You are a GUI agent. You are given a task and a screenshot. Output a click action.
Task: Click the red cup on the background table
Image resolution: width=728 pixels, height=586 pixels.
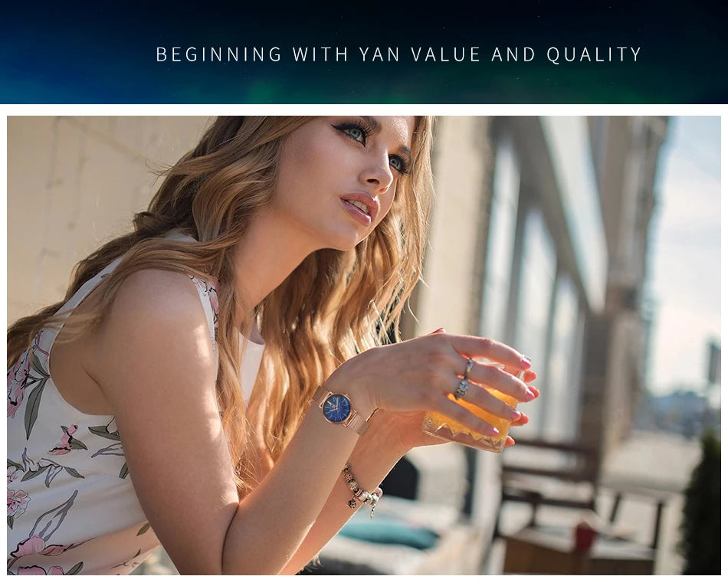click(x=585, y=536)
